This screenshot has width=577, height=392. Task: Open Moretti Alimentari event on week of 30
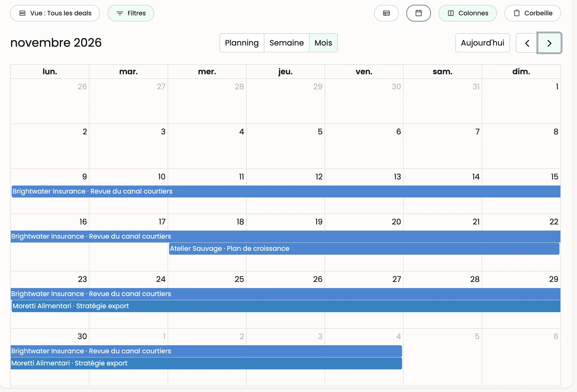coord(206,363)
